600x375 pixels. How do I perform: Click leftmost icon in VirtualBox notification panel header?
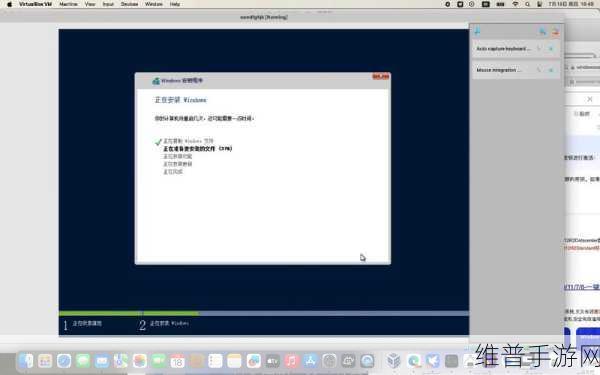[477, 32]
